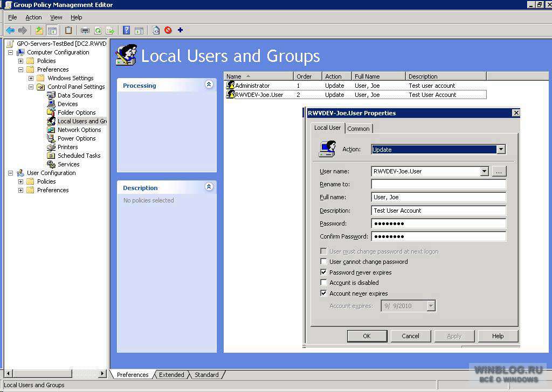This screenshot has width=552, height=392.
Task: Enable 'User cannot change password' checkbox
Action: pos(323,261)
